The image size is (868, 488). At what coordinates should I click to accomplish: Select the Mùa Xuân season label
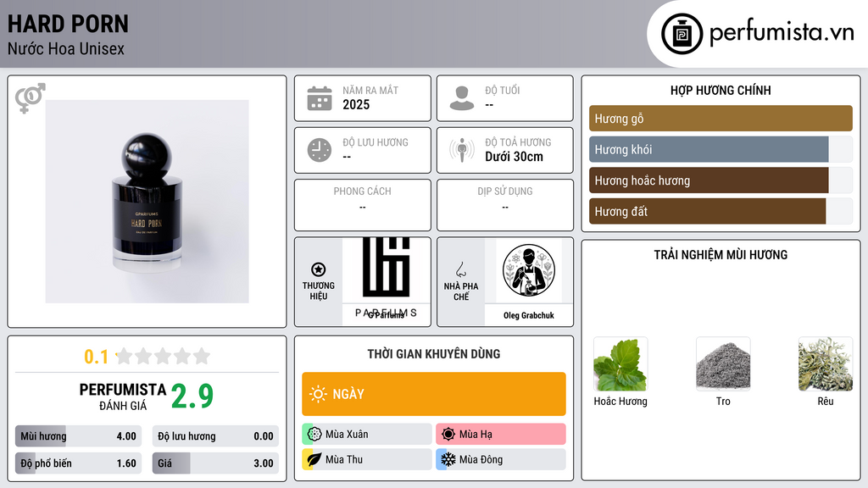click(347, 435)
